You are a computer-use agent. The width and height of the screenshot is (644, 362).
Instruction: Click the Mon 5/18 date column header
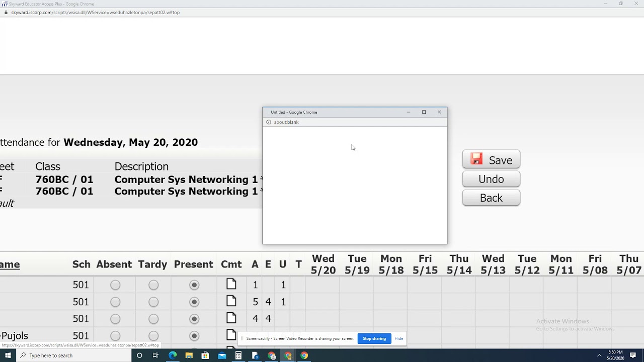click(391, 264)
